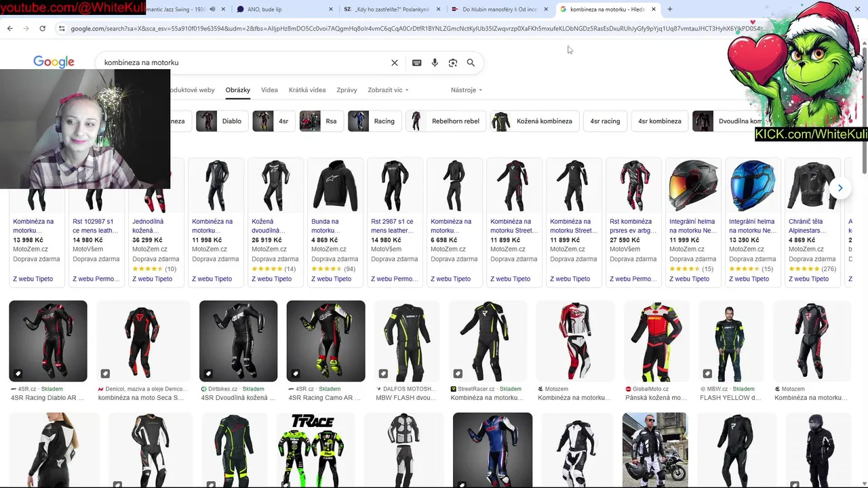Filter by 4sr chip
The image size is (868, 488).
pyautogui.click(x=273, y=121)
